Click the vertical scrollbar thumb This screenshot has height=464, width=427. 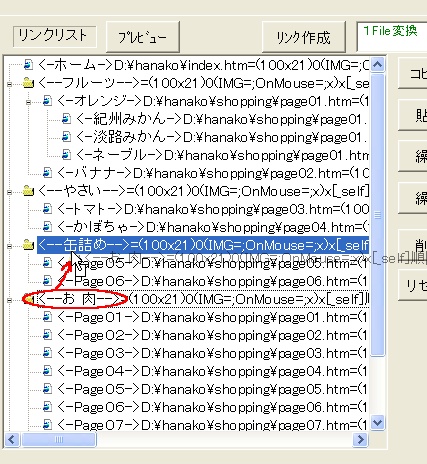(x=378, y=214)
